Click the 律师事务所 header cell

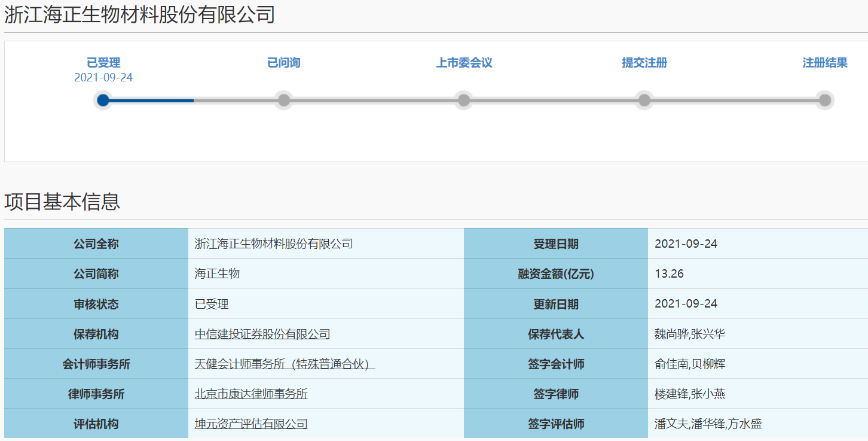point(96,394)
